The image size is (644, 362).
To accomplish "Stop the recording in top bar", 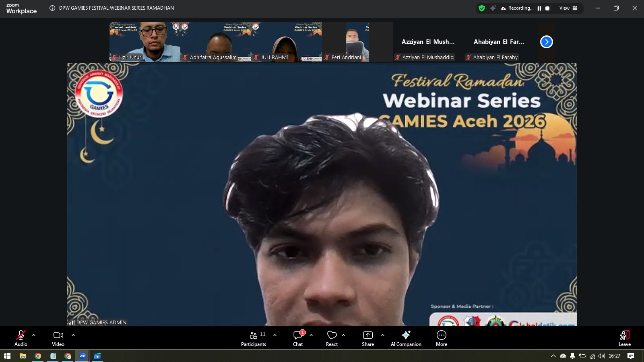I will 547,8.
